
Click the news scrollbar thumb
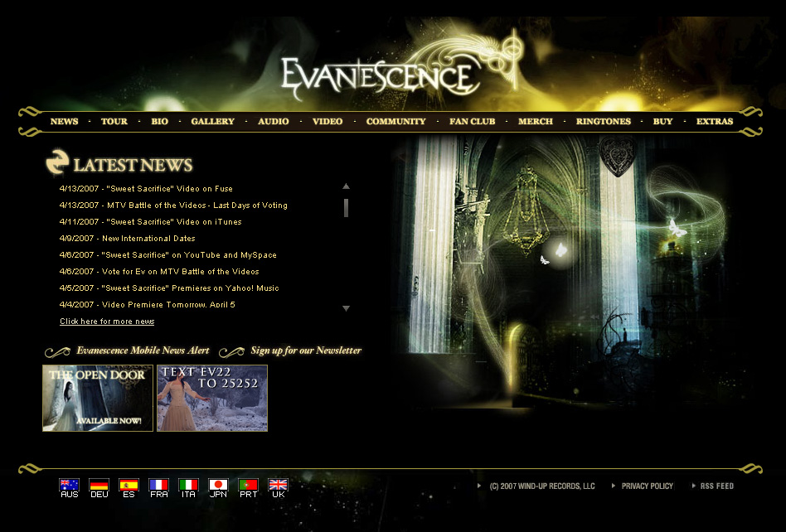tap(346, 208)
